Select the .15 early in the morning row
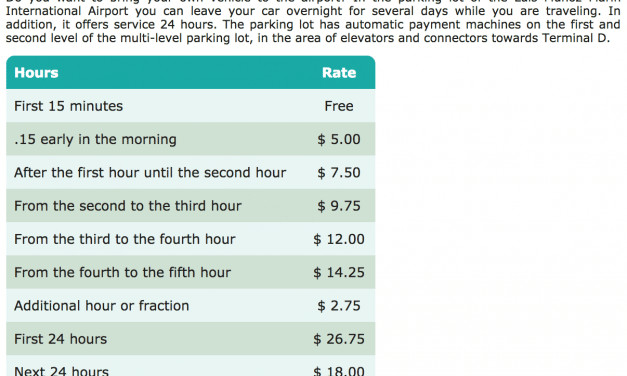 pyautogui.click(x=191, y=139)
